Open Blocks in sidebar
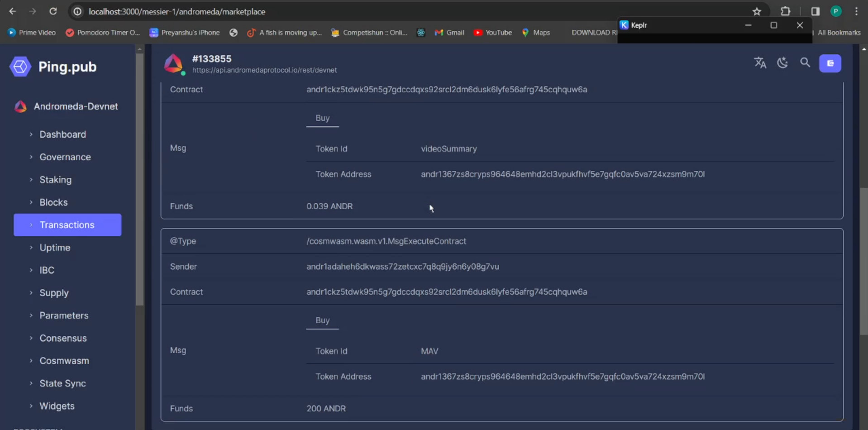The height and width of the screenshot is (430, 868). coord(53,202)
